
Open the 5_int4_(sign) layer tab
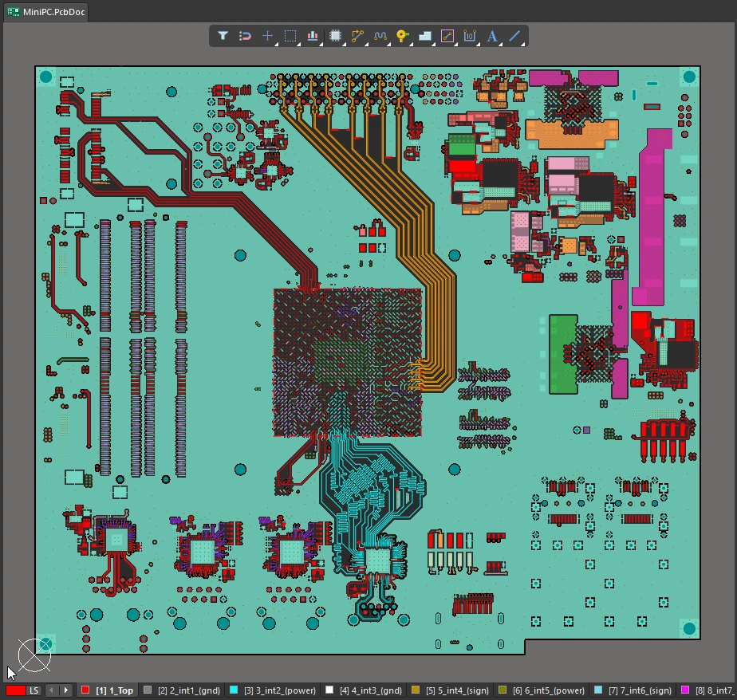point(457,690)
